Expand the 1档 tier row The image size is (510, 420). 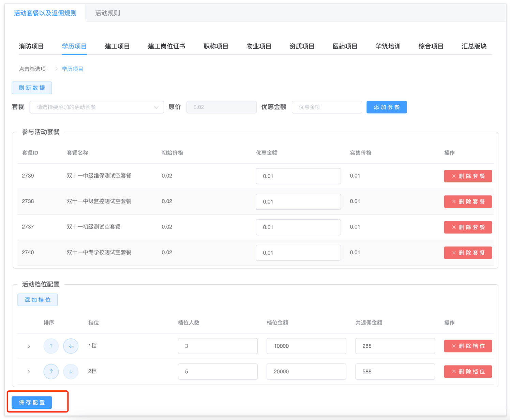[29, 346]
